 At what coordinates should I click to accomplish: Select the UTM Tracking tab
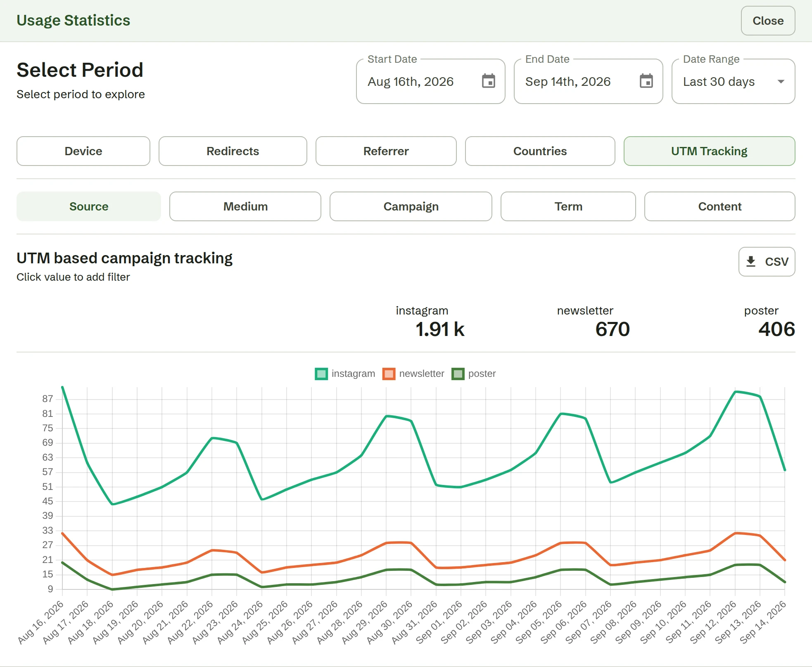coord(710,151)
